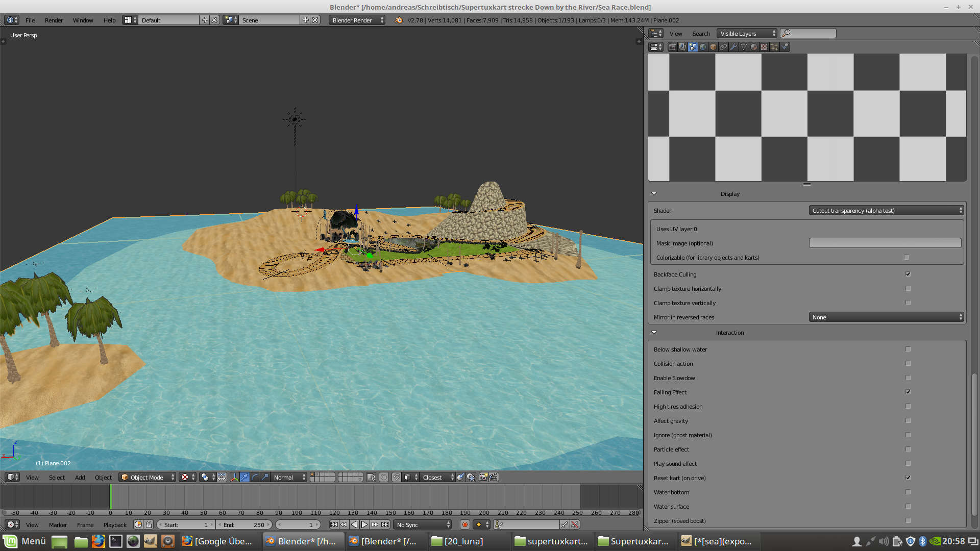Open the Firefox launcher in the taskbar
Image resolution: width=980 pixels, height=551 pixels.
[99, 541]
